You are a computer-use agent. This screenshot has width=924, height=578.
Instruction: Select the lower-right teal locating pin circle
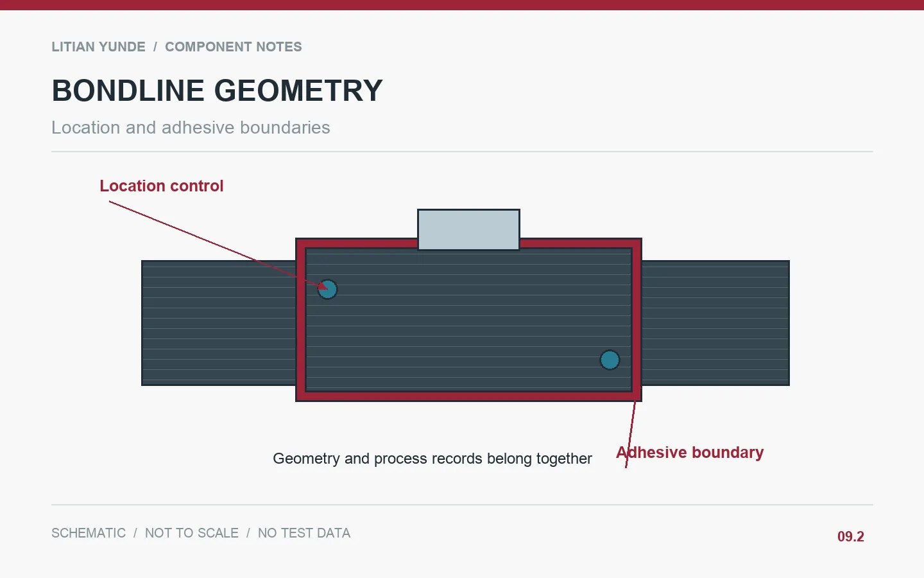[x=610, y=360]
